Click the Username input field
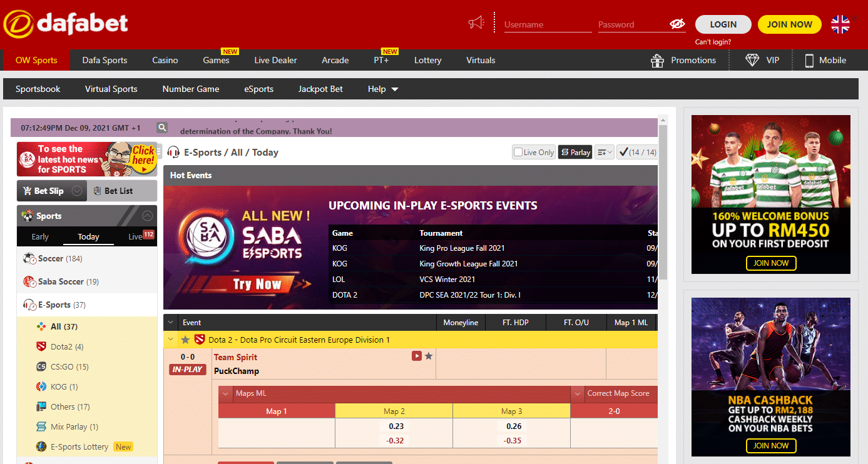The width and height of the screenshot is (868, 464). pyautogui.click(x=548, y=24)
